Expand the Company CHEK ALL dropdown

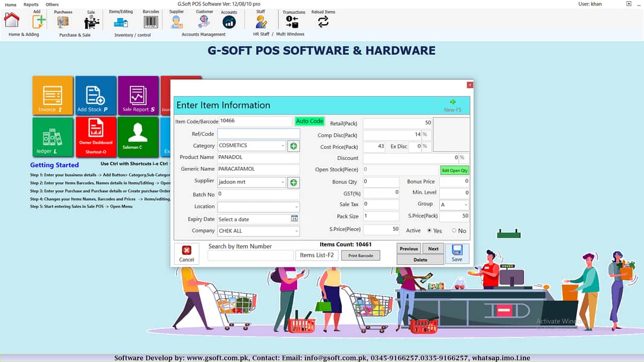(296, 231)
